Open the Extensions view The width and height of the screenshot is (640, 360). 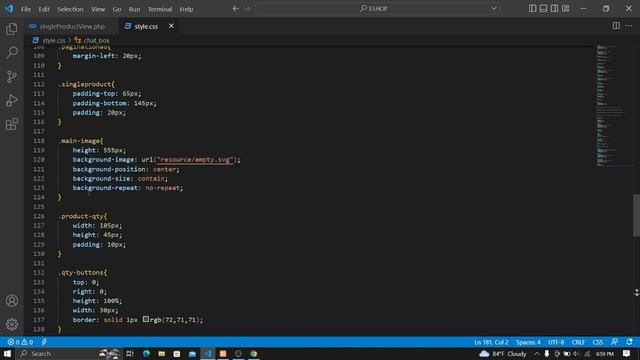[12, 124]
